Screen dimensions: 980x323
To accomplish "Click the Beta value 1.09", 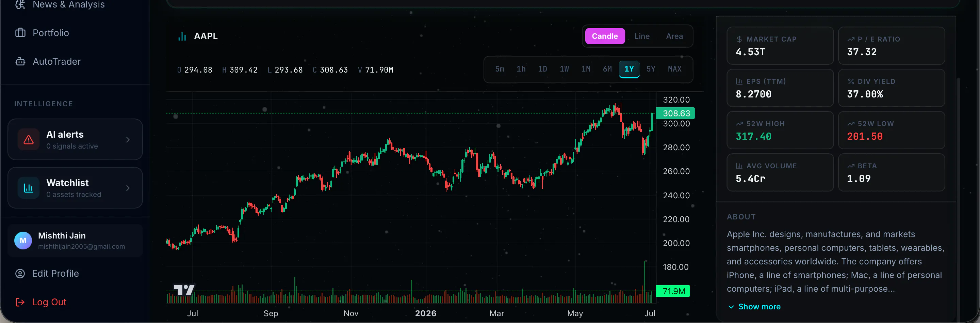I will pos(859,179).
